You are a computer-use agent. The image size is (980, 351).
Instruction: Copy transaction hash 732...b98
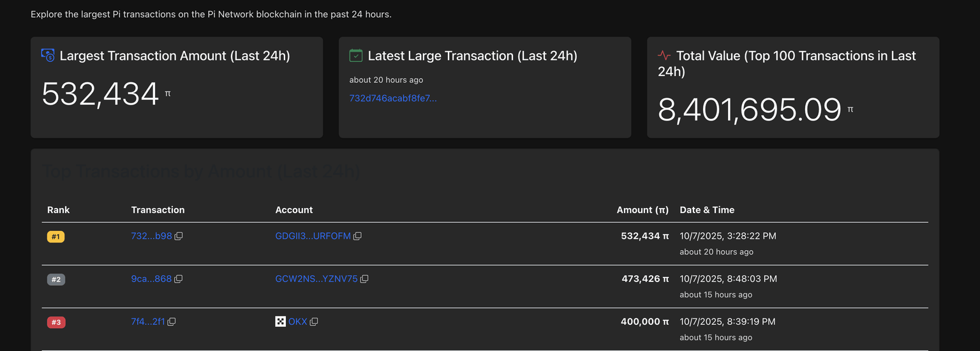[x=179, y=236]
